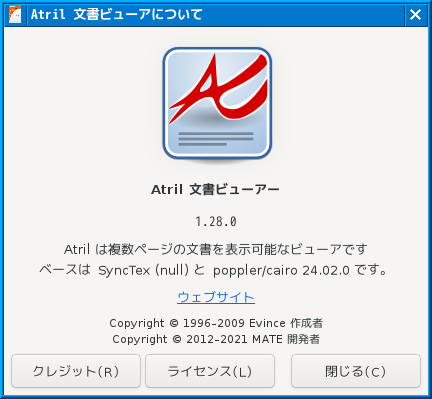Open the ウェブサイト link

point(216,297)
